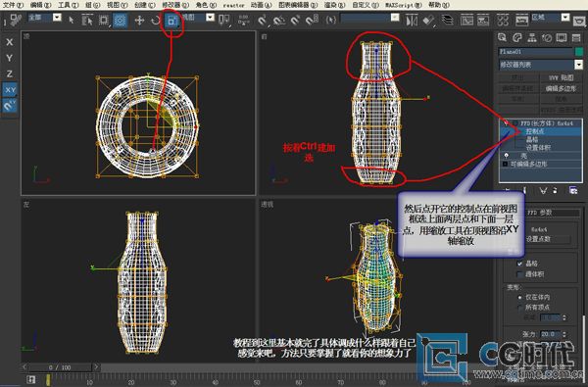Select the Scale tool in toolbar
Image resolution: width=588 pixels, height=387 pixels.
click(x=172, y=21)
